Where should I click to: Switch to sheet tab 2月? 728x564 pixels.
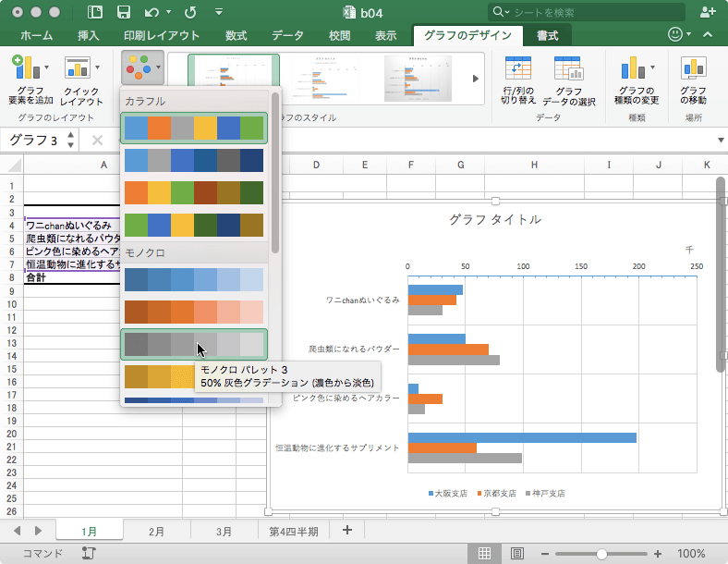[156, 531]
